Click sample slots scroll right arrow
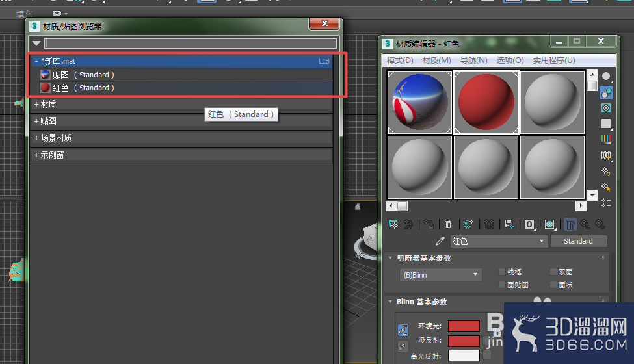 [581, 206]
